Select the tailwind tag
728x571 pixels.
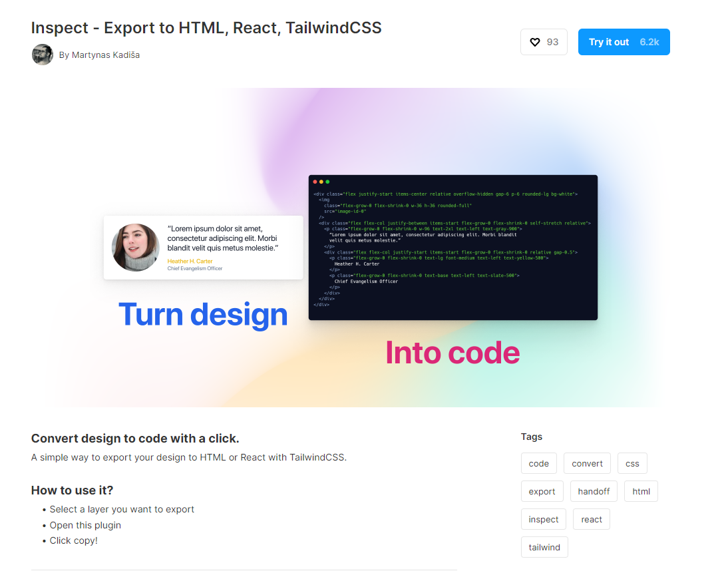click(544, 547)
